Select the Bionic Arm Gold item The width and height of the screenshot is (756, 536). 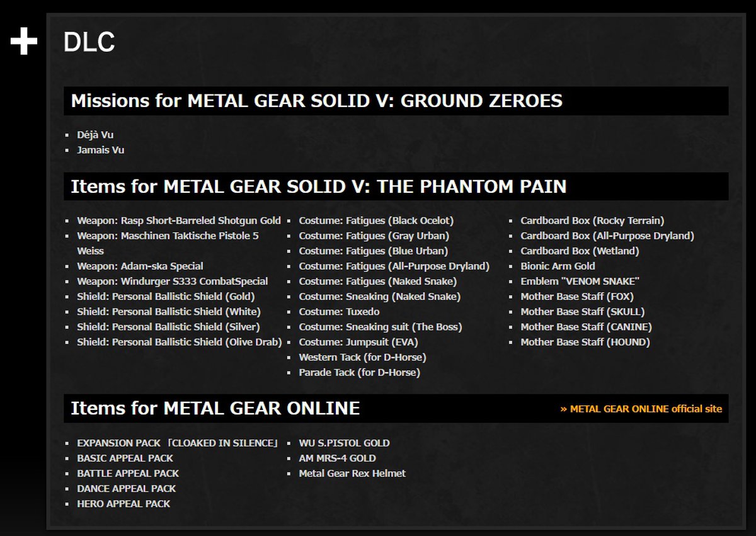[x=558, y=266]
